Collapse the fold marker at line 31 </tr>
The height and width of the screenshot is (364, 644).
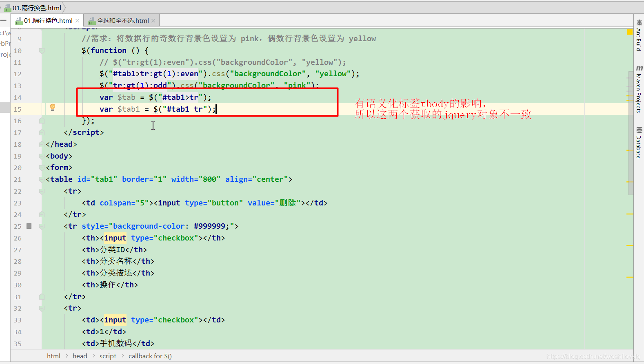coord(42,297)
